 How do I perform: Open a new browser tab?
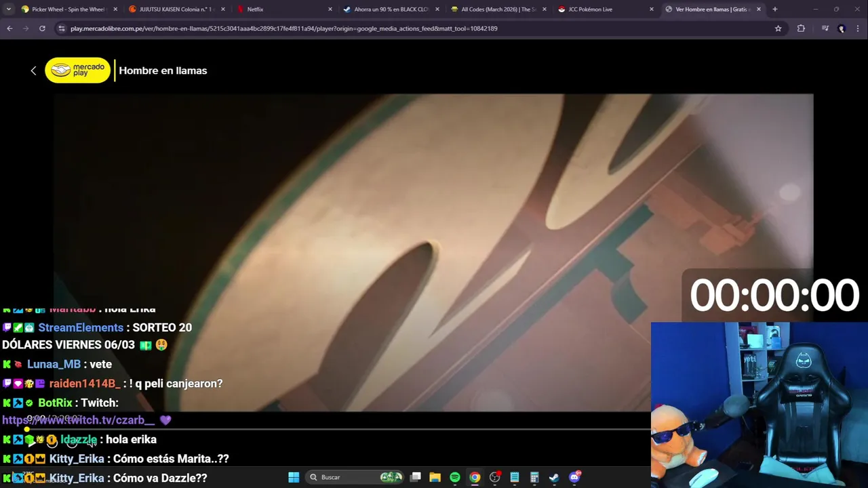pos(774,9)
